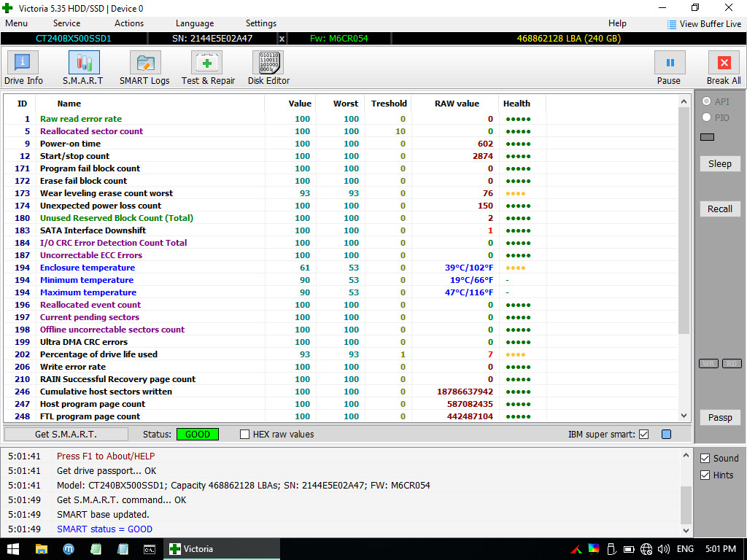
Task: Open the Menu menu
Action: 17,23
